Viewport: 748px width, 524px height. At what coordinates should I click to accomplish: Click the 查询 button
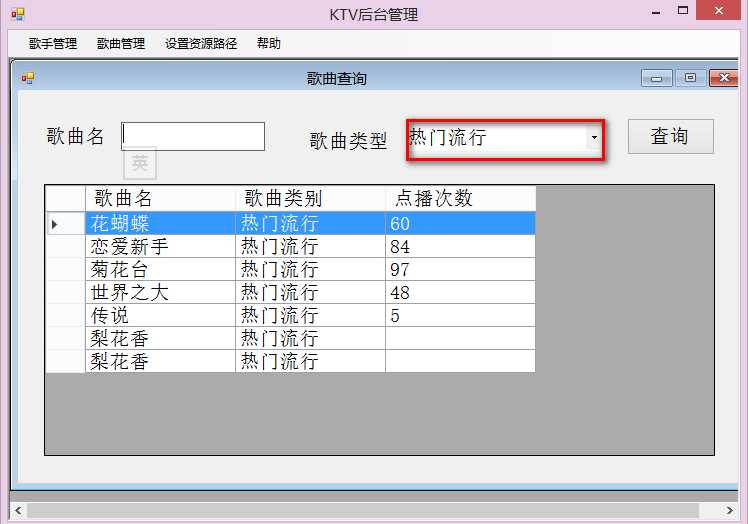point(671,136)
